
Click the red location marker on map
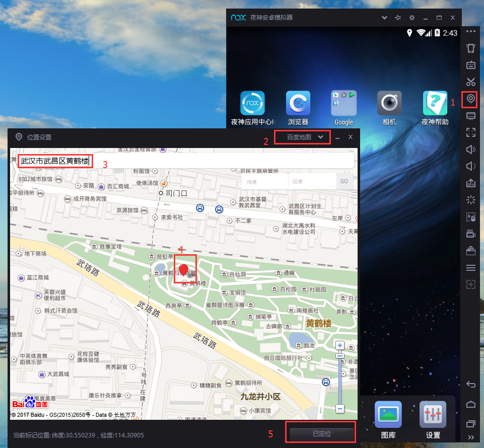click(x=184, y=270)
